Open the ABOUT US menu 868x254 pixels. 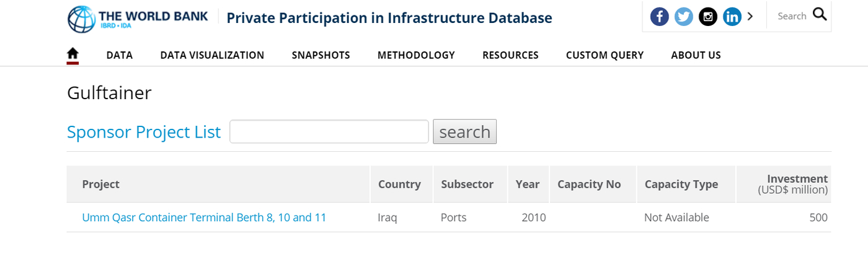[x=696, y=55]
